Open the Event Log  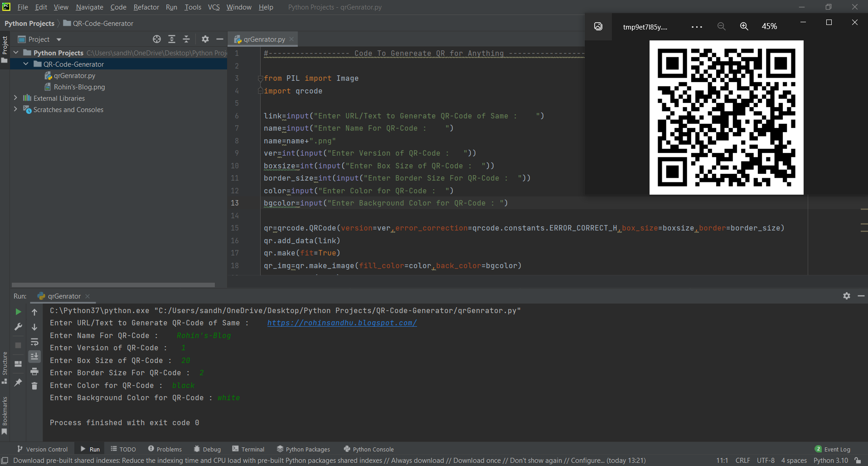pos(833,449)
